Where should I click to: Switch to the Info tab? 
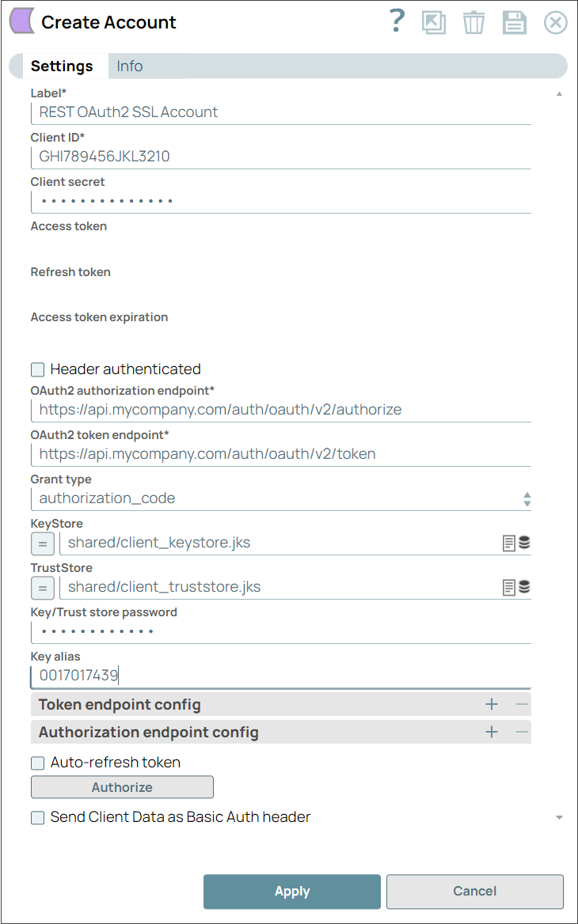(129, 66)
